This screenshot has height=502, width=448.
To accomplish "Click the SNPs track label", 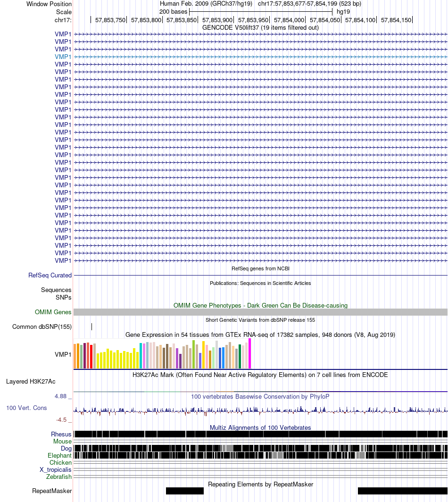I will [x=63, y=297].
